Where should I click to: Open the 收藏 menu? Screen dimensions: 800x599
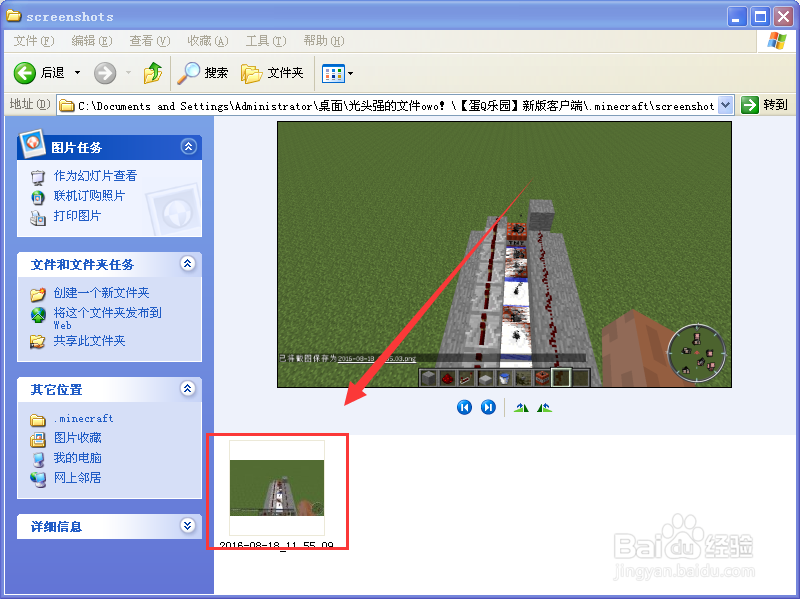tap(208, 41)
